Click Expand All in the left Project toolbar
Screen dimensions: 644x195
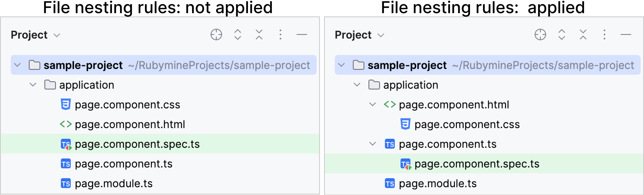click(237, 35)
